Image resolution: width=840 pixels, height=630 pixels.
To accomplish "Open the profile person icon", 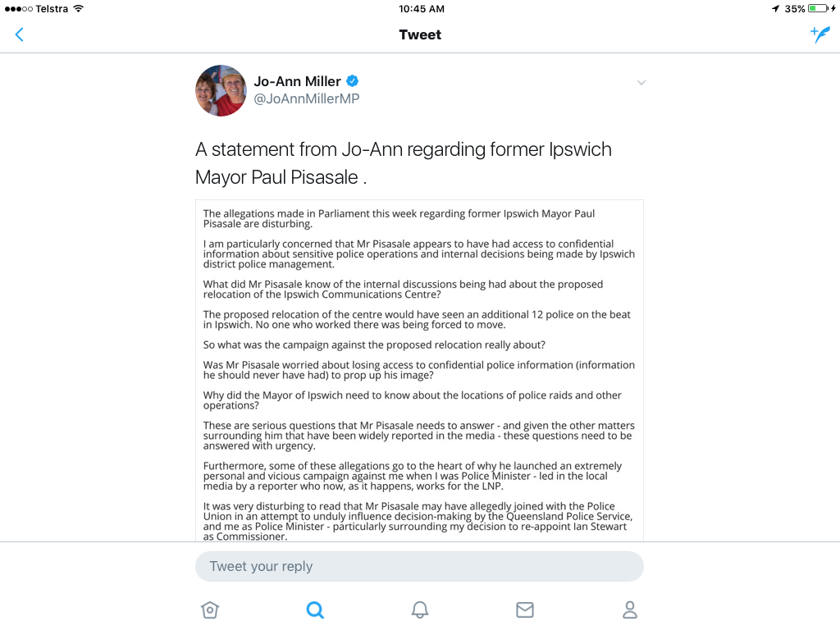I will tap(630, 609).
